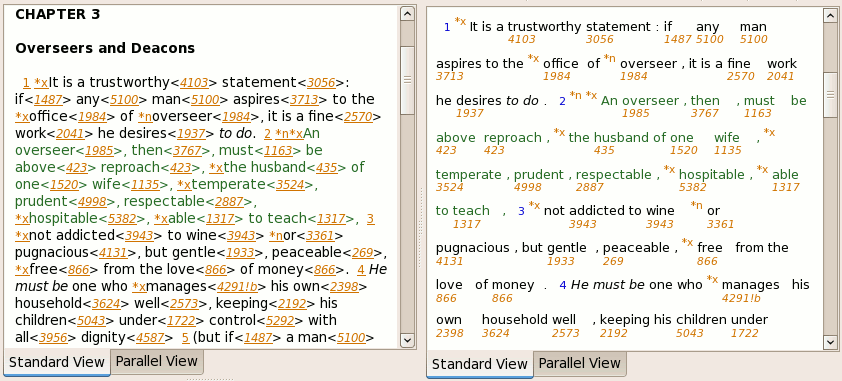Click 3624 under household in right pane
842x381 pixels.
[x=496, y=334]
